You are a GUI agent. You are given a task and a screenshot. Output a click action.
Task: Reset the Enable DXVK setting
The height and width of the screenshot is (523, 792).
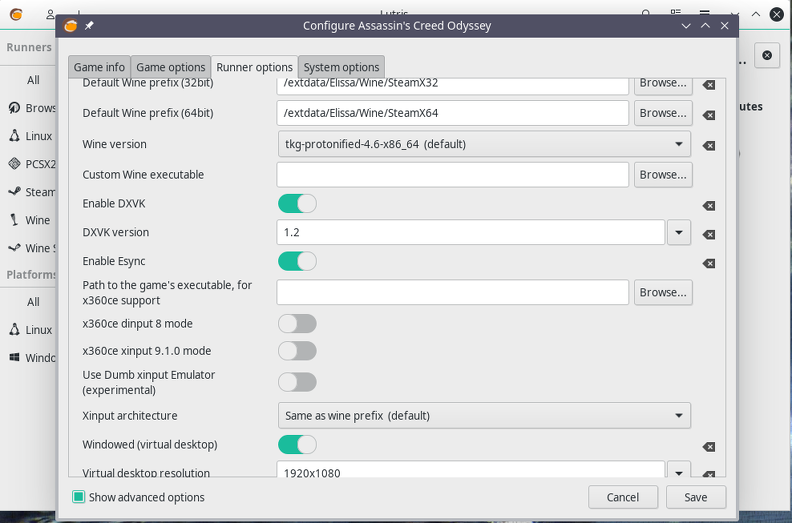[709, 206]
